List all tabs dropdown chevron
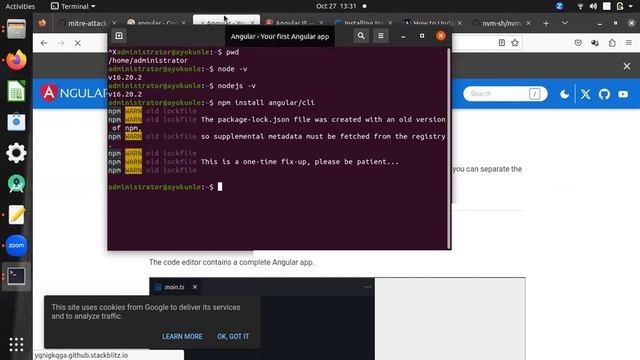 [x=565, y=23]
